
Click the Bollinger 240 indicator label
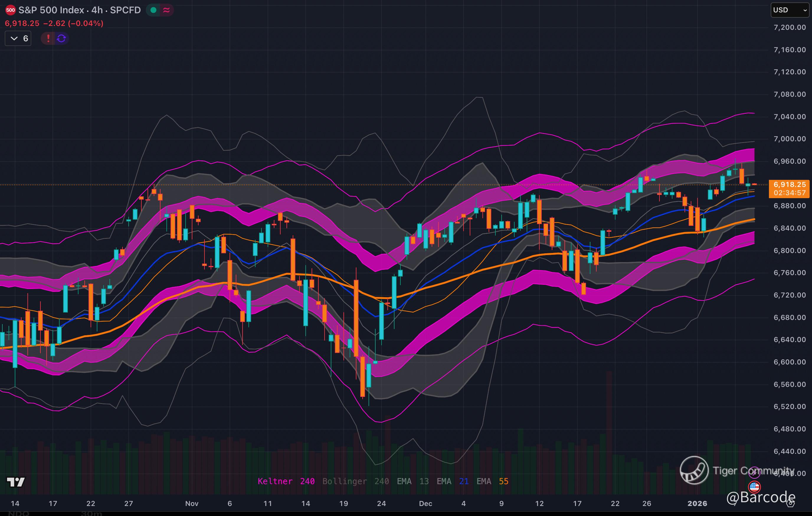tap(356, 481)
